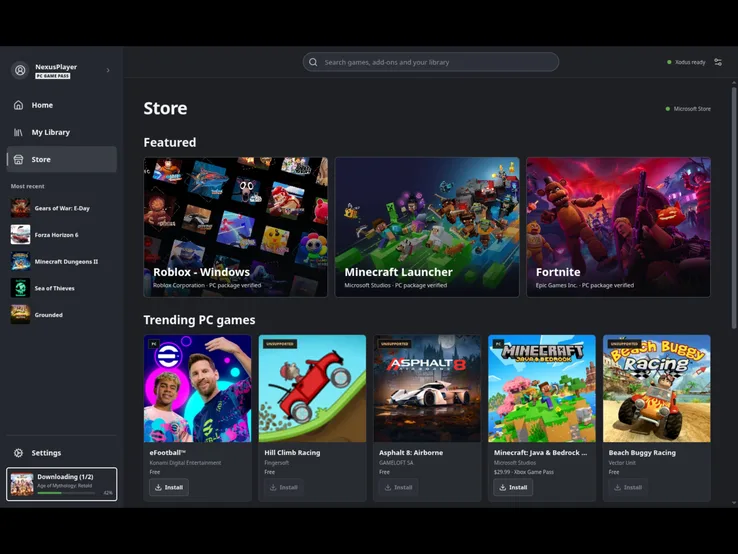The image size is (738, 554).
Task: Click the eFootball title text
Action: [x=168, y=452]
